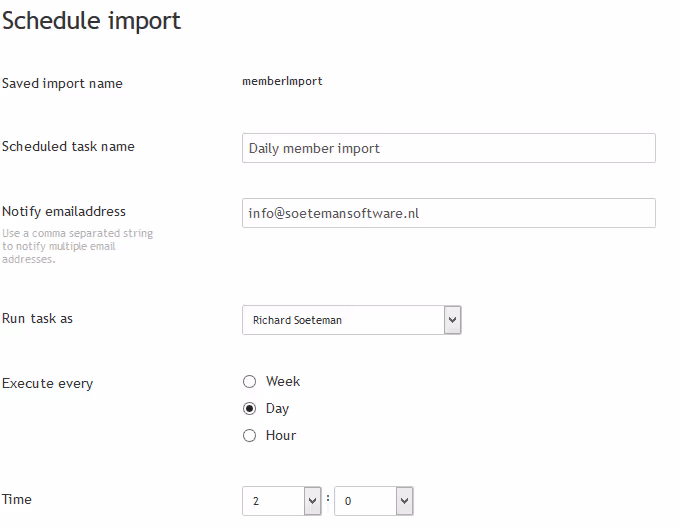Click the Time label
The height and width of the screenshot is (528, 681).
tap(17, 499)
